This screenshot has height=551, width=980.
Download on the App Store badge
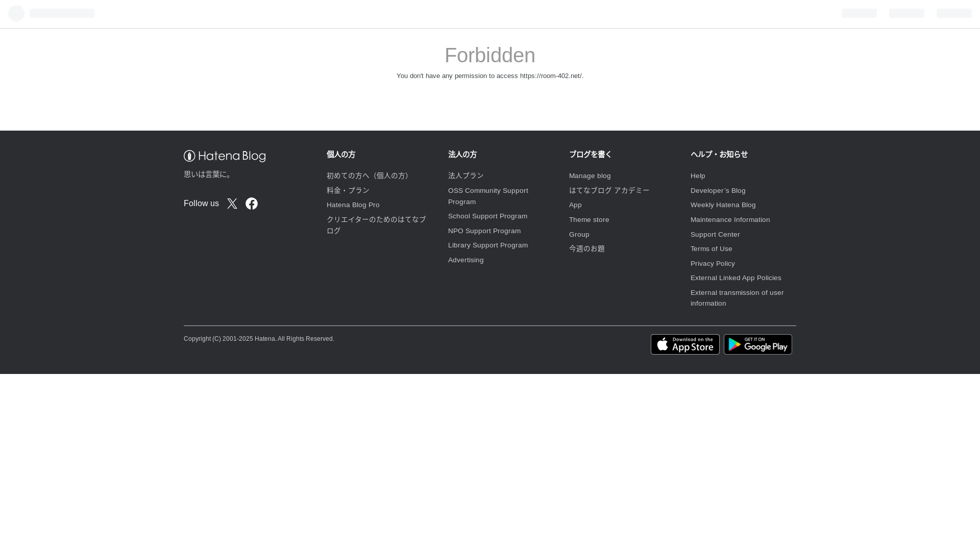tap(685, 344)
